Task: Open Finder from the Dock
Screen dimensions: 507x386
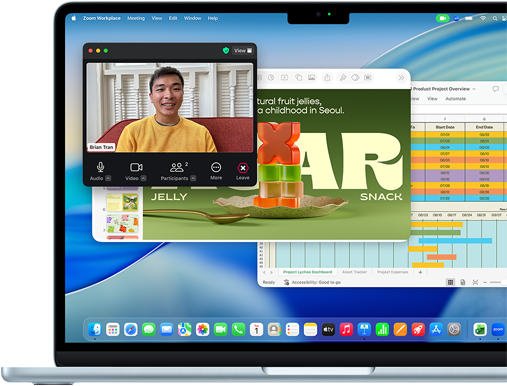Action: click(x=95, y=330)
